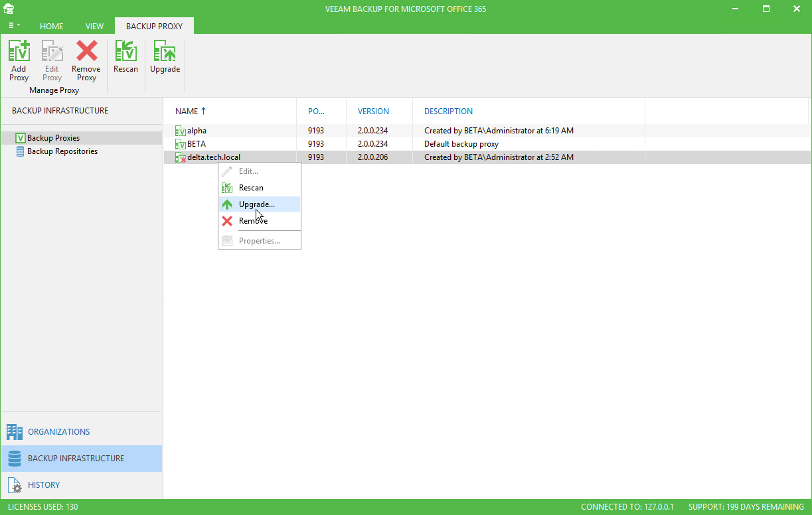Open the ORGANIZATIONS navigation pane
The image size is (812, 515).
pos(81,432)
